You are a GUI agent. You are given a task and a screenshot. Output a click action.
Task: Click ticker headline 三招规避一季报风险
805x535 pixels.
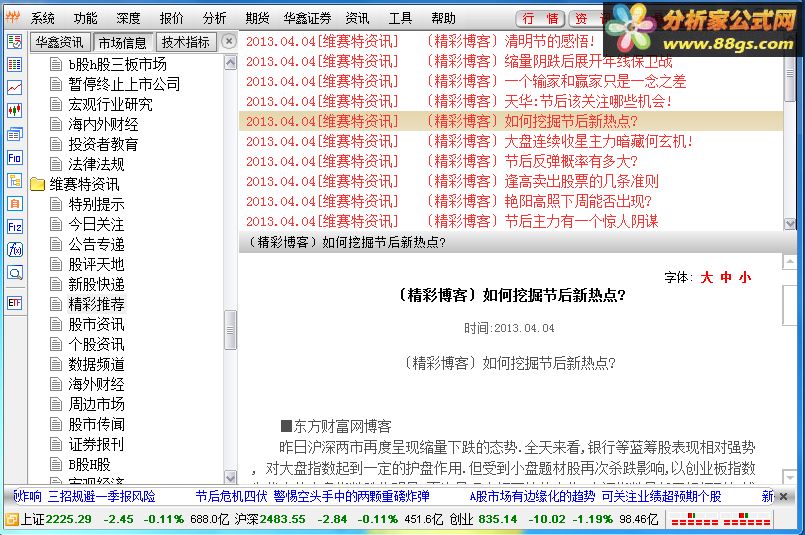click(102, 496)
